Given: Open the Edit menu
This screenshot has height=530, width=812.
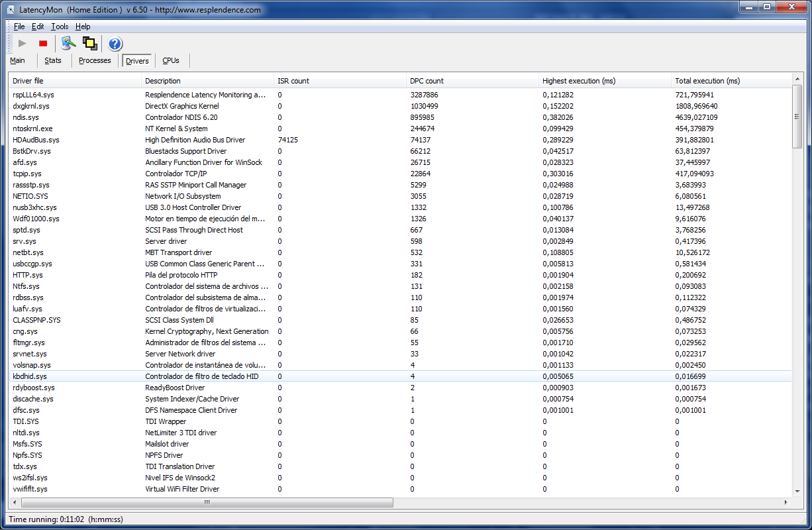Looking at the screenshot, I should click(38, 26).
